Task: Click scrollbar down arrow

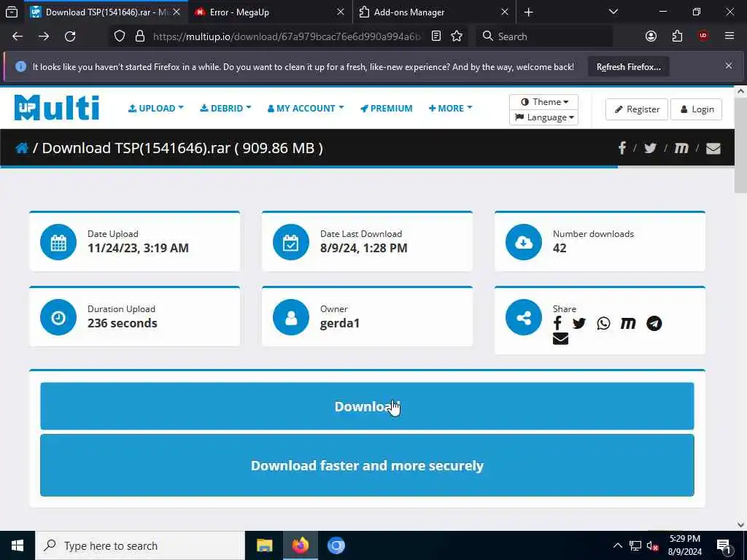Action: [x=740, y=525]
